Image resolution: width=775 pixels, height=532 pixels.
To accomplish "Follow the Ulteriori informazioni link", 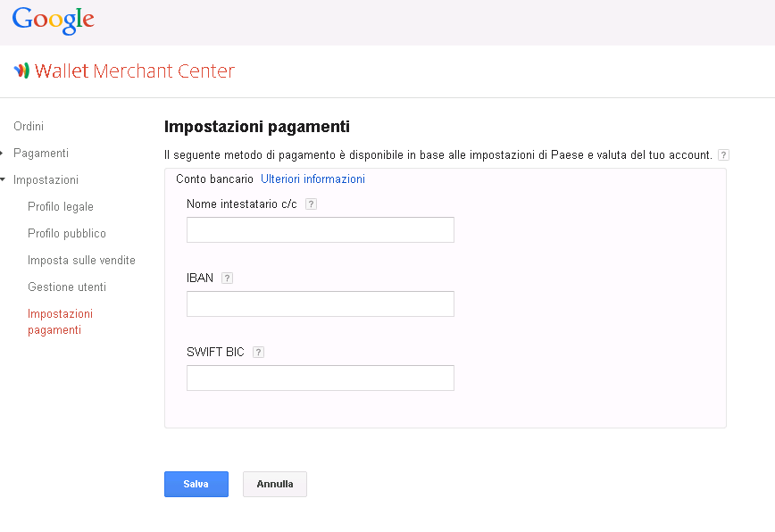I will pos(312,179).
